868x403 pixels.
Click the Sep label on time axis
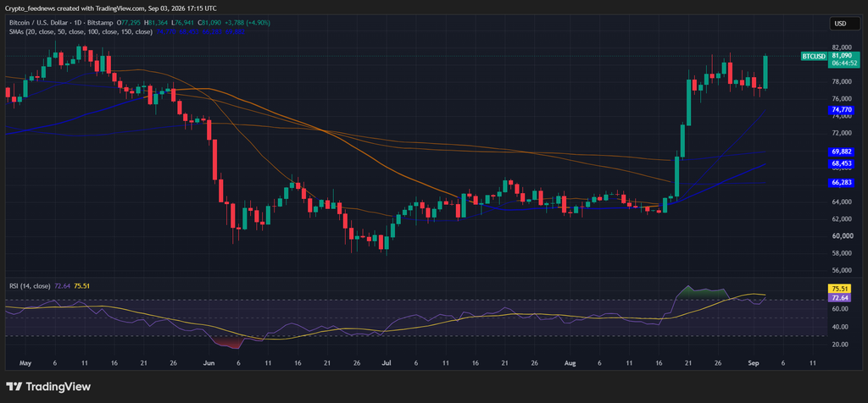[x=753, y=364]
